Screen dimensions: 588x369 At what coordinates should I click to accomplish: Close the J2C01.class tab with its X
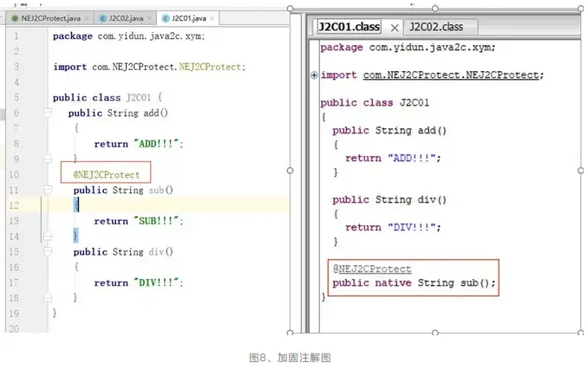coord(395,28)
